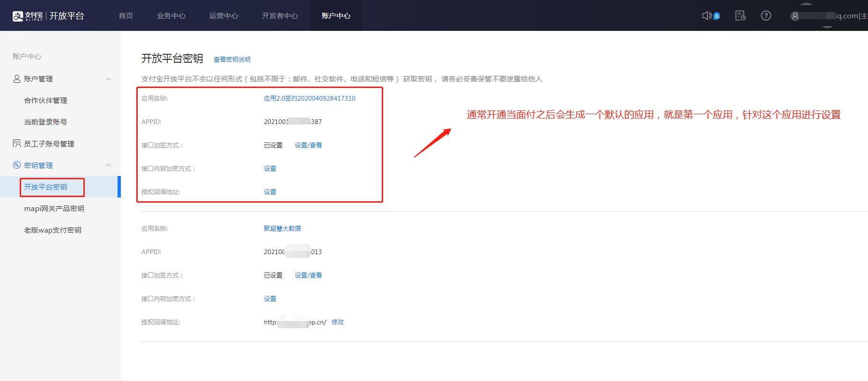Viewport: 868px width, 381px height.
Task: Open 老版wap支付密钥 in sidebar
Action: [x=52, y=230]
